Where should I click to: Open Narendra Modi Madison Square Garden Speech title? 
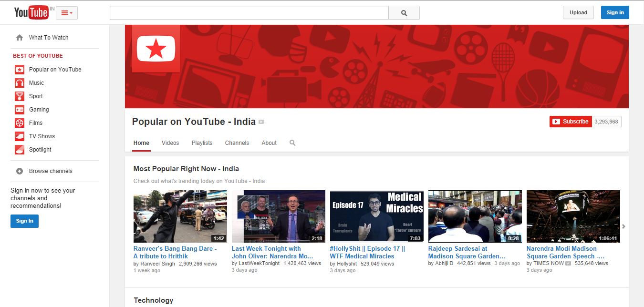tap(565, 252)
